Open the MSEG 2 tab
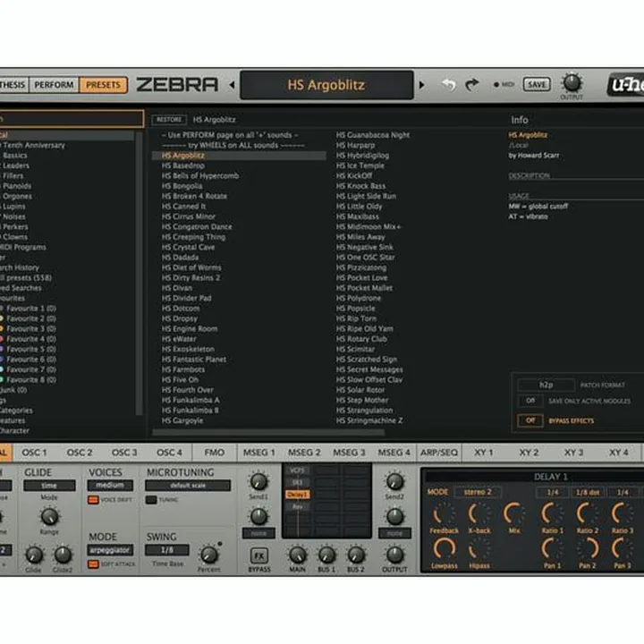 point(304,453)
